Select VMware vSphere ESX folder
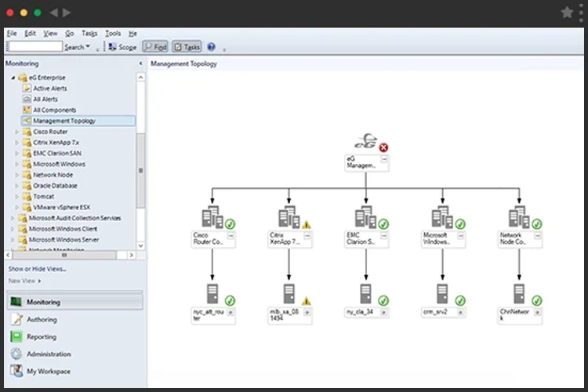 coord(61,207)
